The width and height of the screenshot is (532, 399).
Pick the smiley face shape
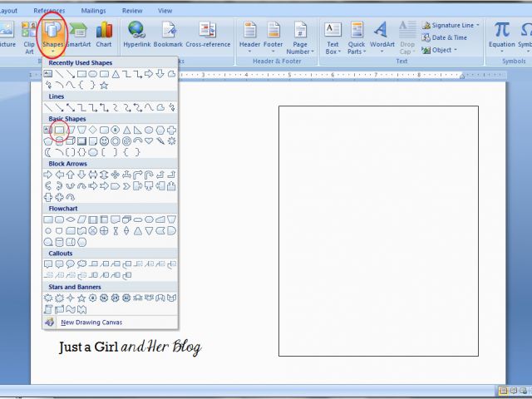[x=104, y=141]
